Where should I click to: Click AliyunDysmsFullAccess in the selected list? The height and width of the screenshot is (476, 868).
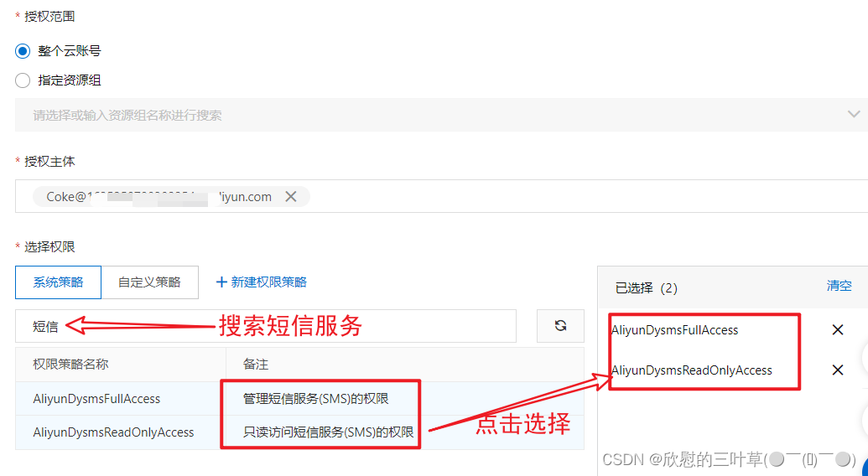[x=675, y=330]
